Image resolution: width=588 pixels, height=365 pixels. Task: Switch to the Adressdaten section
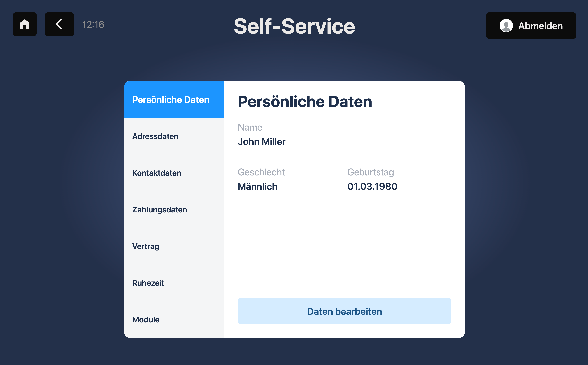[x=174, y=136]
